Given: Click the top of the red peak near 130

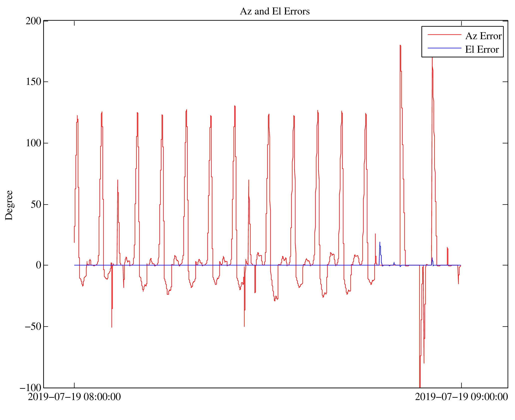Looking at the screenshot, I should pos(235,106).
